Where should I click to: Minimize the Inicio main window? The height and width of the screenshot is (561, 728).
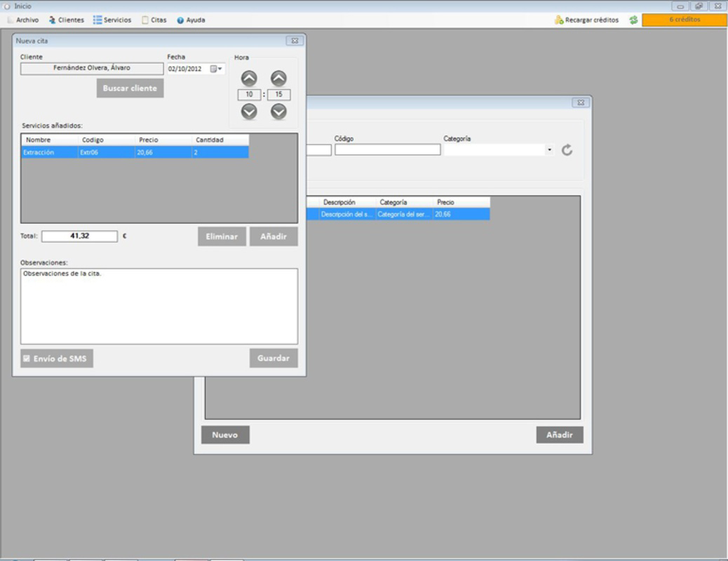click(x=680, y=6)
